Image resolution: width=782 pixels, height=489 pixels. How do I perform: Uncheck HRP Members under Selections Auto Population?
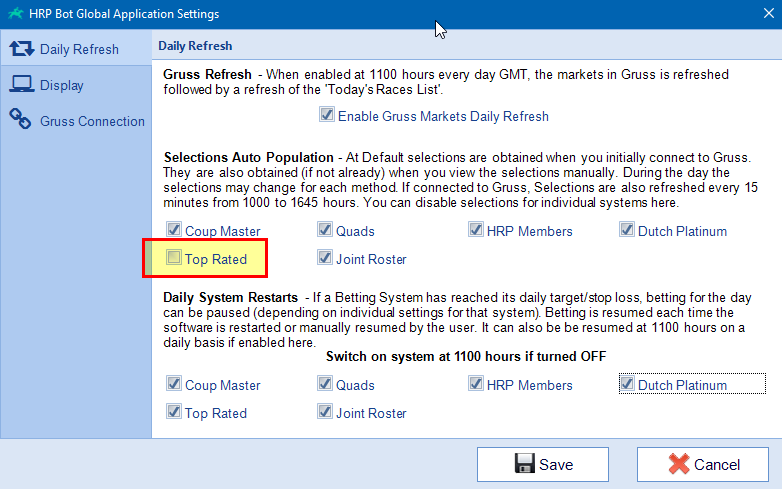(476, 230)
